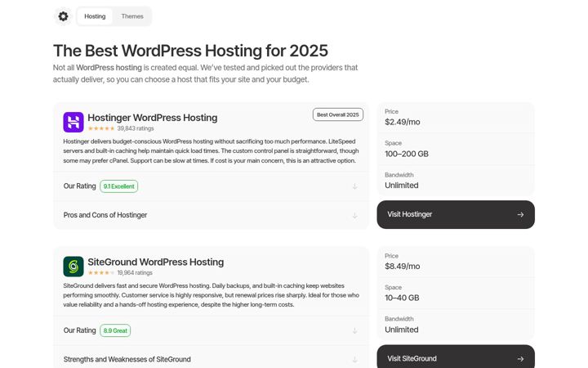Image resolution: width=588 pixels, height=368 pixels.
Task: Click Hostinger description paragraph
Action: point(211,151)
